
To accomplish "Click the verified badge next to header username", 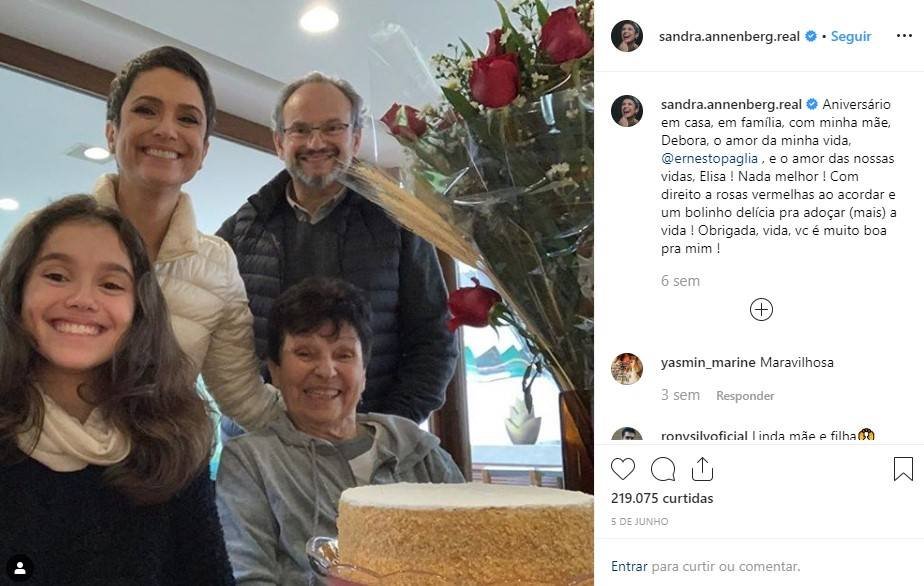I will click(811, 36).
